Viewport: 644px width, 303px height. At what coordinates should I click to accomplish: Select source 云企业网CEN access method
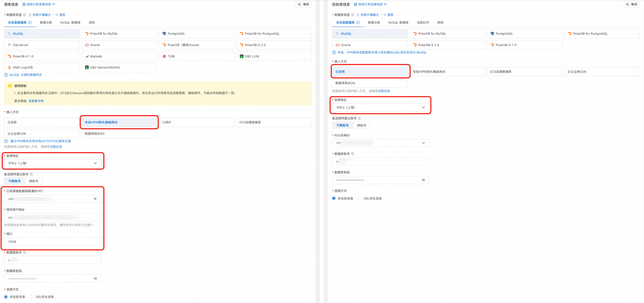point(42,134)
